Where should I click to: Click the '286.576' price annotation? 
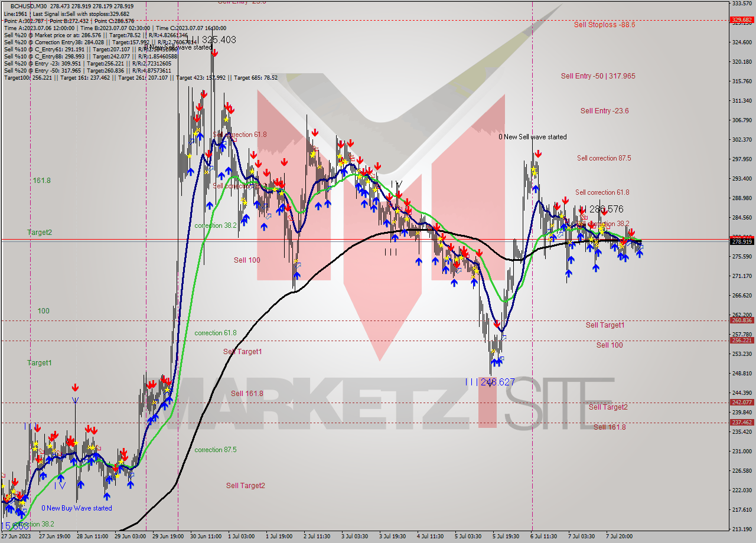(606, 210)
